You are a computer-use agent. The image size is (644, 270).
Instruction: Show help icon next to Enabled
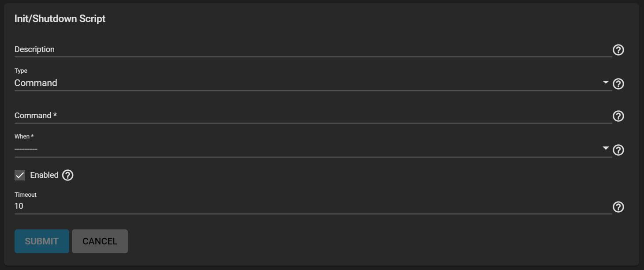click(67, 175)
